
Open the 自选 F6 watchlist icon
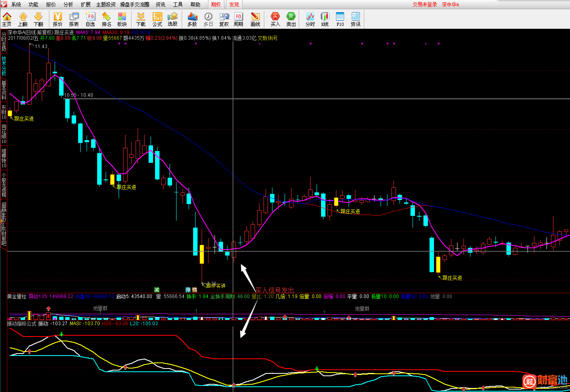[90, 19]
